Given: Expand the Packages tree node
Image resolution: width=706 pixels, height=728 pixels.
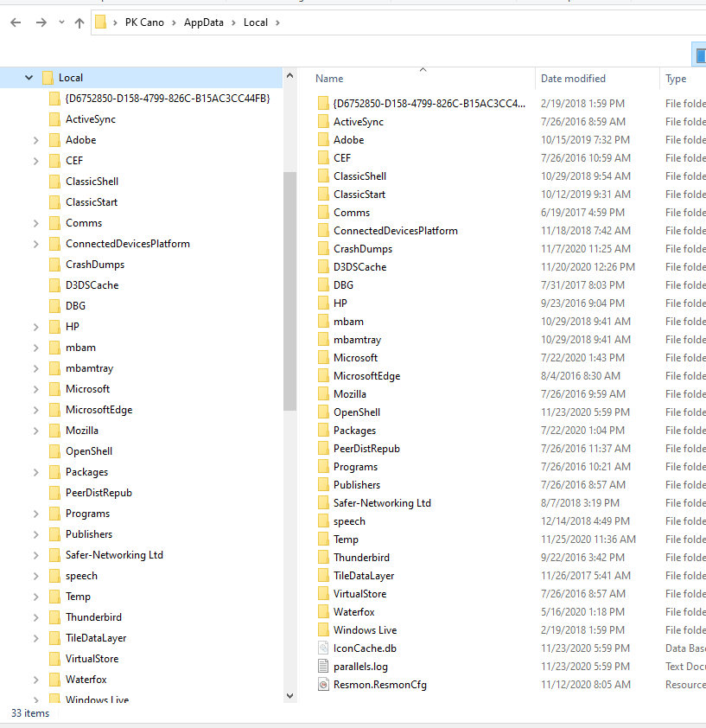Looking at the screenshot, I should (35, 473).
